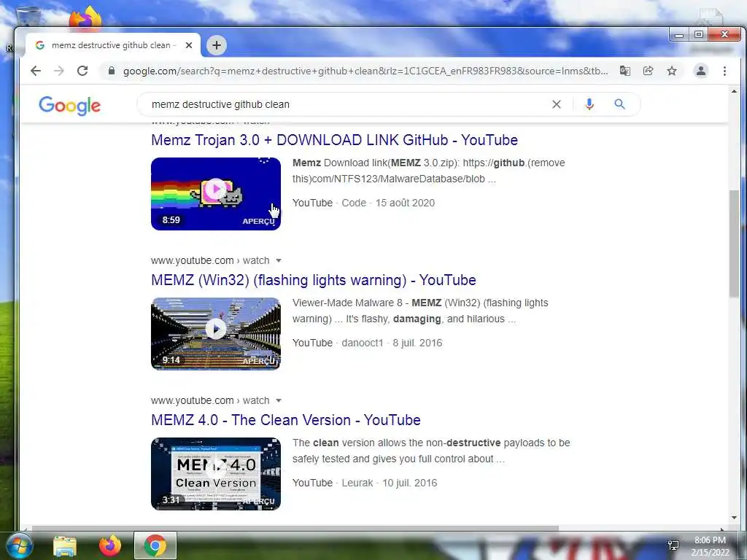This screenshot has width=747, height=560.
Task: Bookmark this page with the star icon
Action: [x=672, y=71]
